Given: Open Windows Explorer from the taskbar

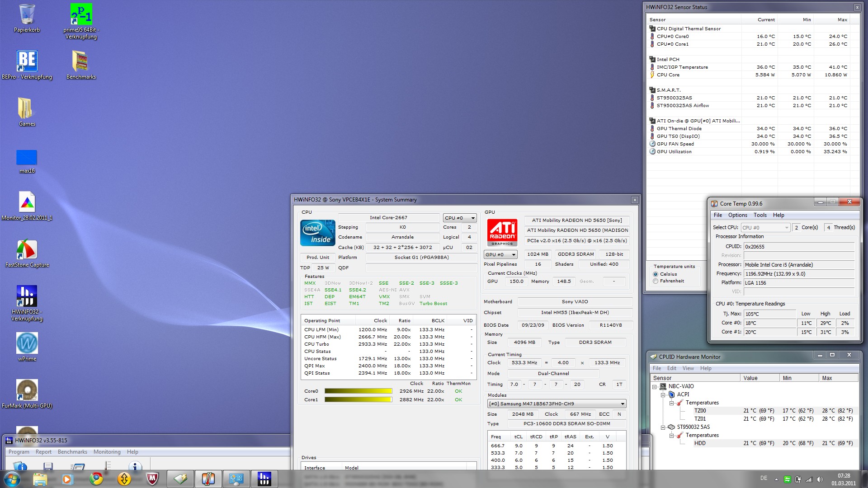Looking at the screenshot, I should 40,479.
